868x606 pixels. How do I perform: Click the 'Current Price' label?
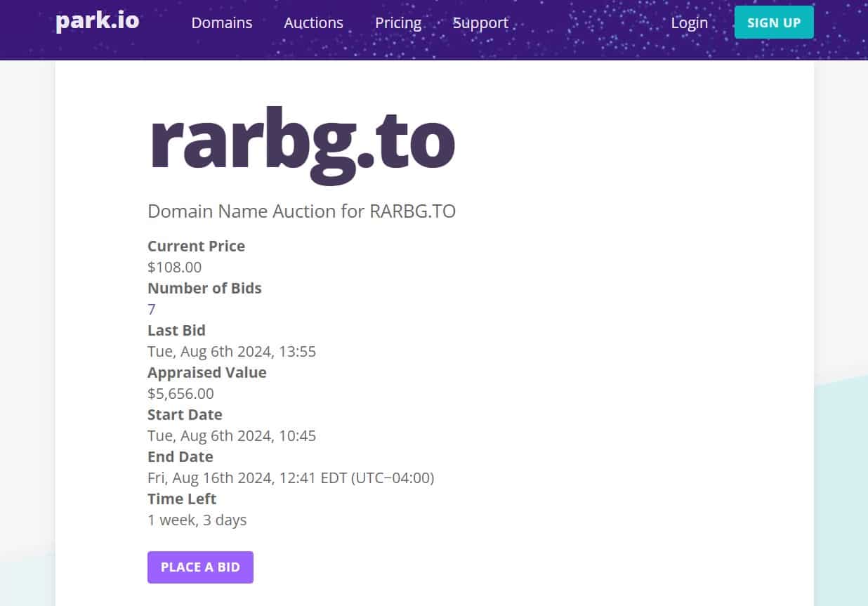pyautogui.click(x=196, y=246)
